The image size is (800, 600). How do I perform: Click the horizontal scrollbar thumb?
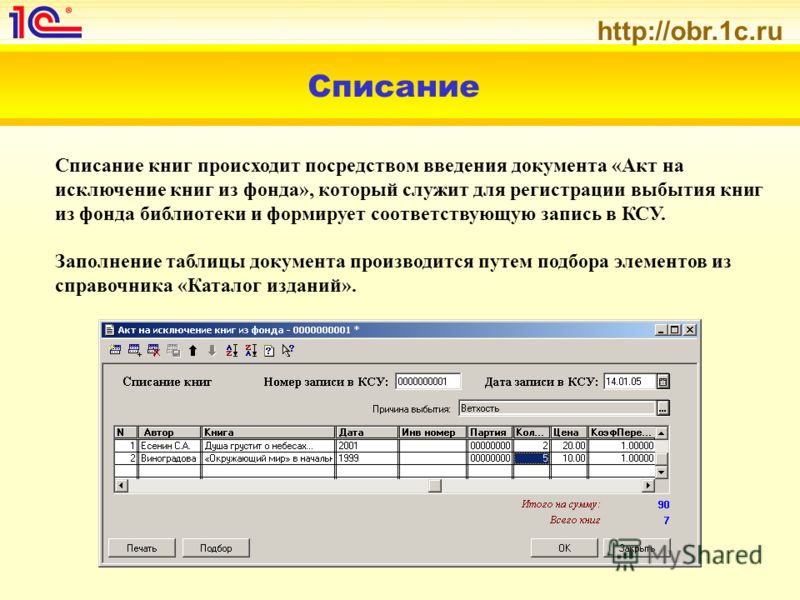(x=435, y=485)
